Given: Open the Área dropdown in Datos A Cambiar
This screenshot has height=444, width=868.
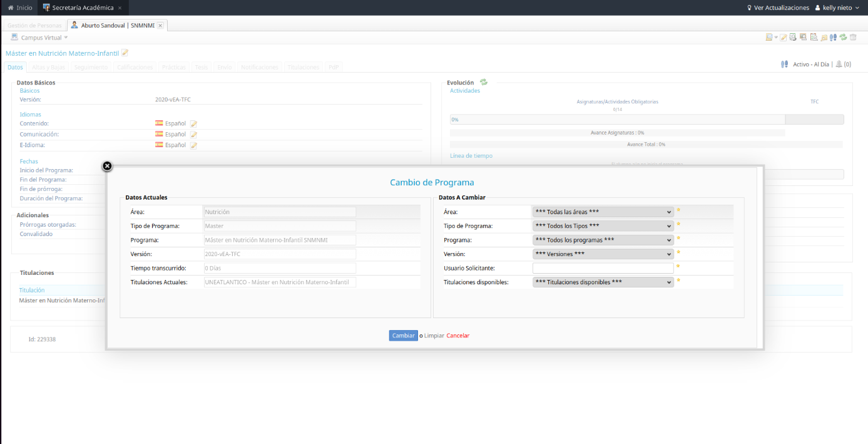Looking at the screenshot, I should tap(603, 212).
